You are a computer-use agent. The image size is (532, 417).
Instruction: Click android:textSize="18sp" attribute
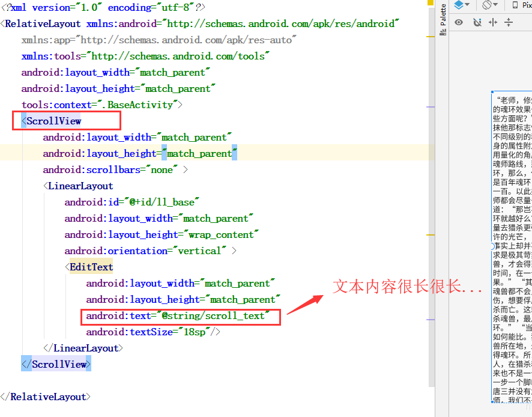148,332
